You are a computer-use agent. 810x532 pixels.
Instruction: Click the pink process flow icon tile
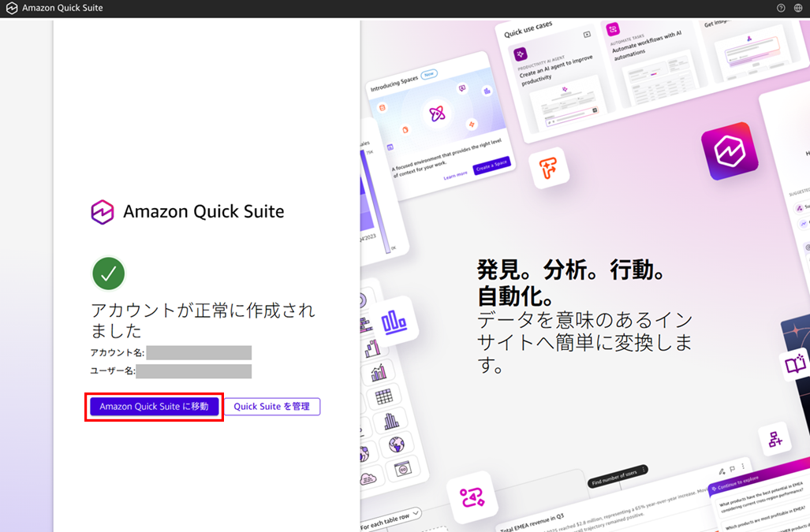click(x=472, y=497)
